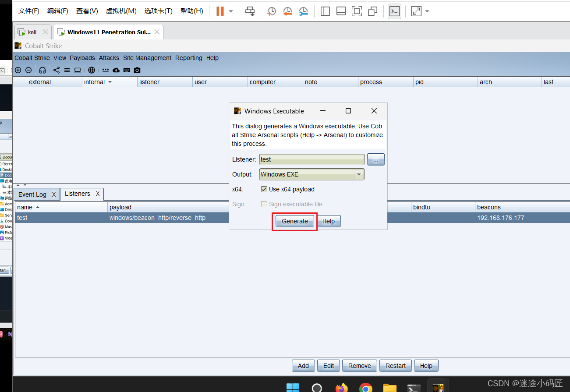Screen dimensions: 570x392
Task: Click Help in the Windows Executable dialog
Action: pos(329,221)
